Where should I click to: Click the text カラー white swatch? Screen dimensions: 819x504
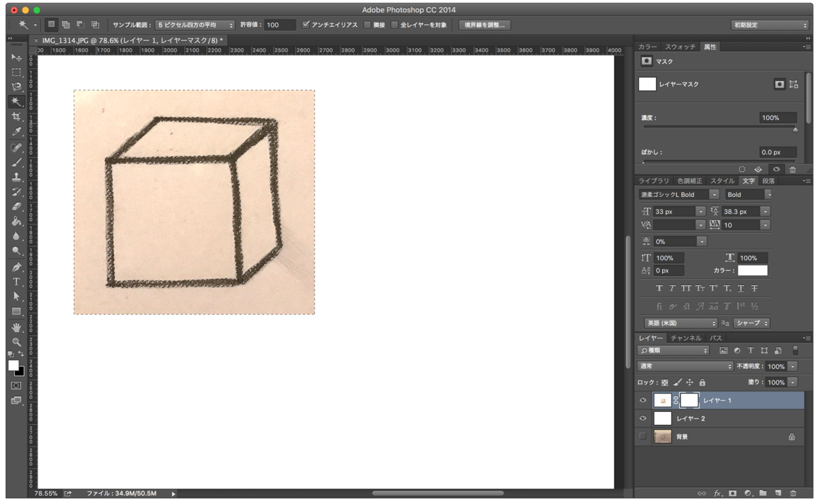(x=752, y=271)
